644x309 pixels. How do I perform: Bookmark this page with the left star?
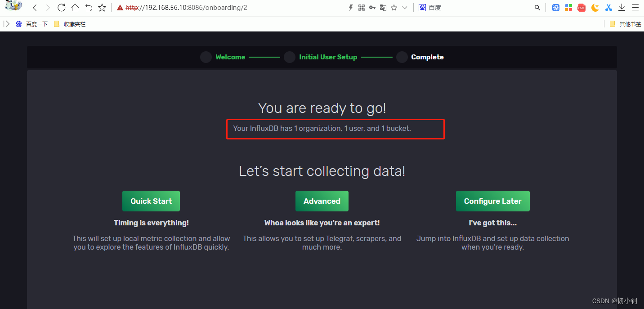point(102,8)
